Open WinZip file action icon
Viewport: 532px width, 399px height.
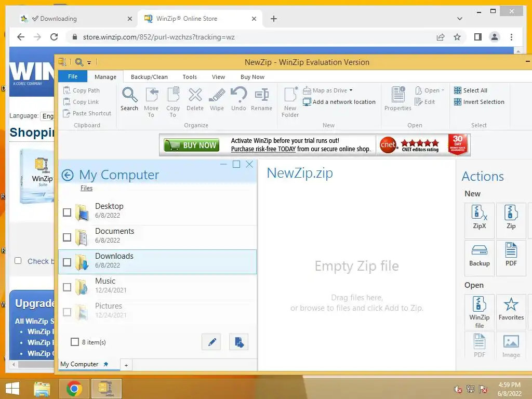480,312
